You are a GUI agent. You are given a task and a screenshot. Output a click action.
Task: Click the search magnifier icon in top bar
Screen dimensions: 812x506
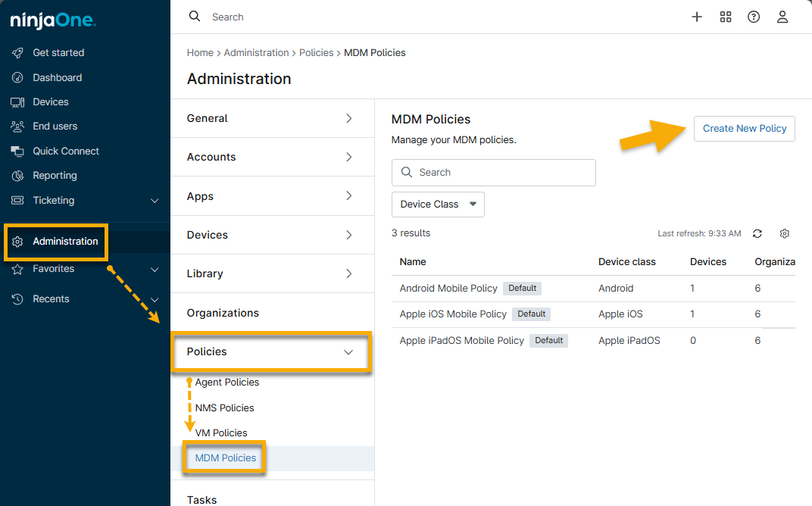195,17
